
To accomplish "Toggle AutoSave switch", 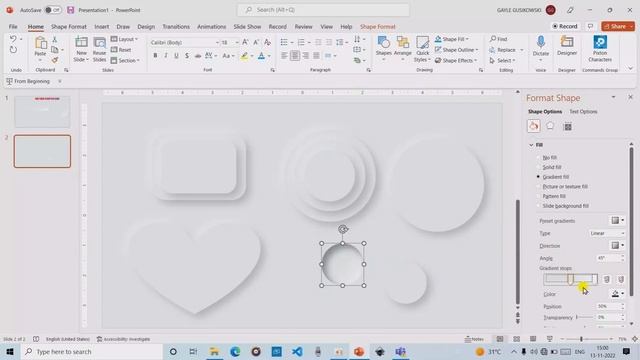I will 53,10.
